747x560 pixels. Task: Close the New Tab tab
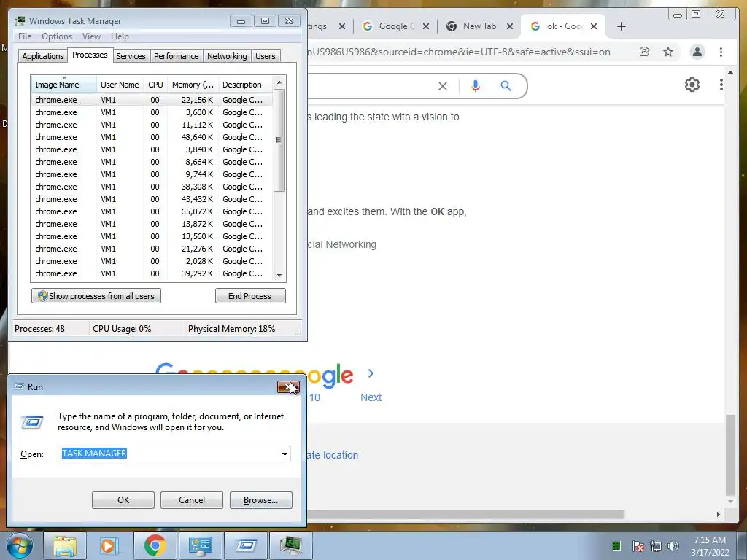pyautogui.click(x=510, y=26)
